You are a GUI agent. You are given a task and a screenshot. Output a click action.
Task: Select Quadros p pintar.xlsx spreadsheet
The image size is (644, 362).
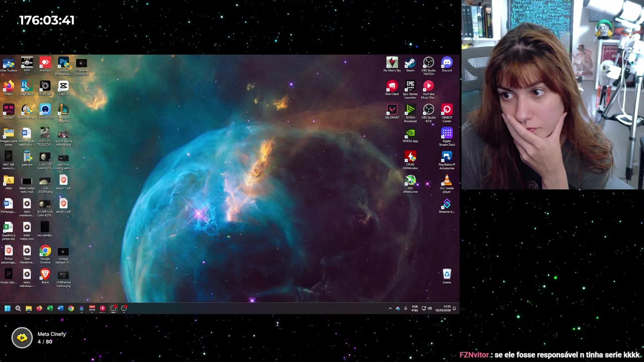(9, 231)
